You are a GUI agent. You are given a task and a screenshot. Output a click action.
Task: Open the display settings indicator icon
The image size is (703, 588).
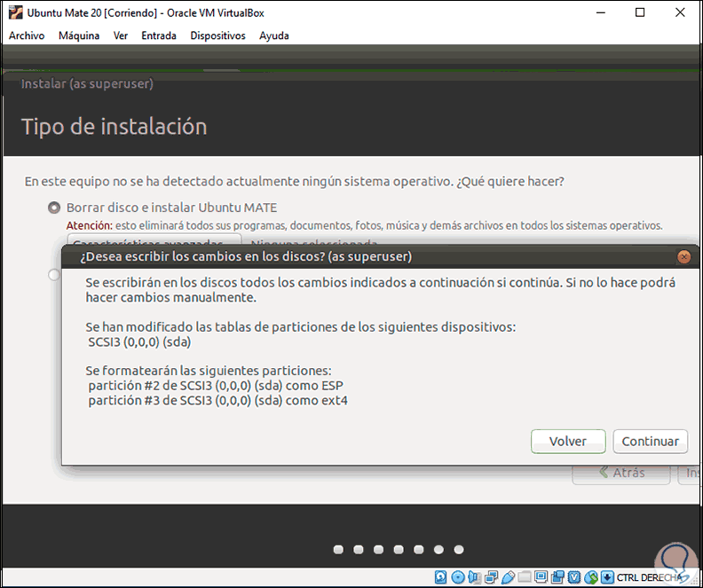[541, 576]
